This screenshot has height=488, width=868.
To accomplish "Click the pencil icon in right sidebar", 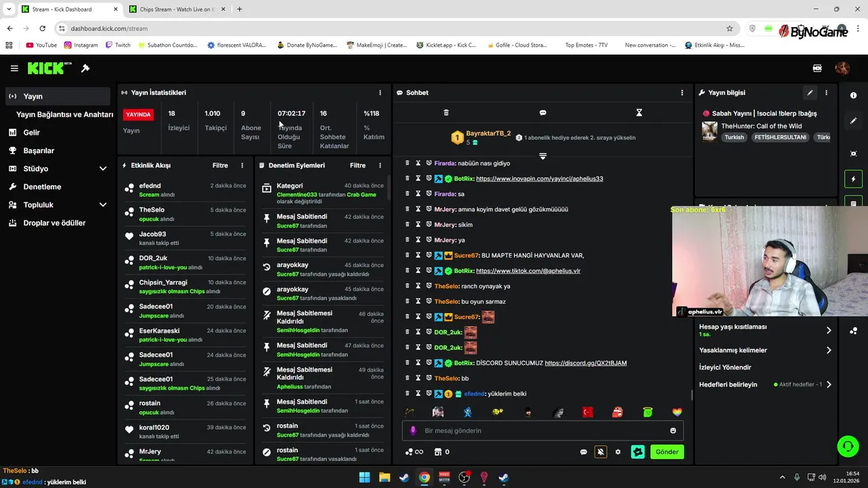I will pyautogui.click(x=853, y=121).
